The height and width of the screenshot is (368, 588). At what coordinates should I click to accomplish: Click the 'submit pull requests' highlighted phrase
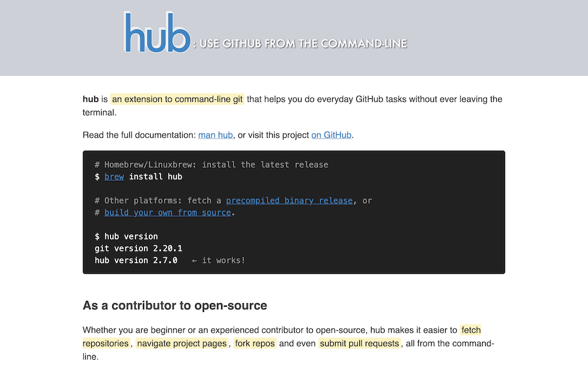[x=360, y=343]
